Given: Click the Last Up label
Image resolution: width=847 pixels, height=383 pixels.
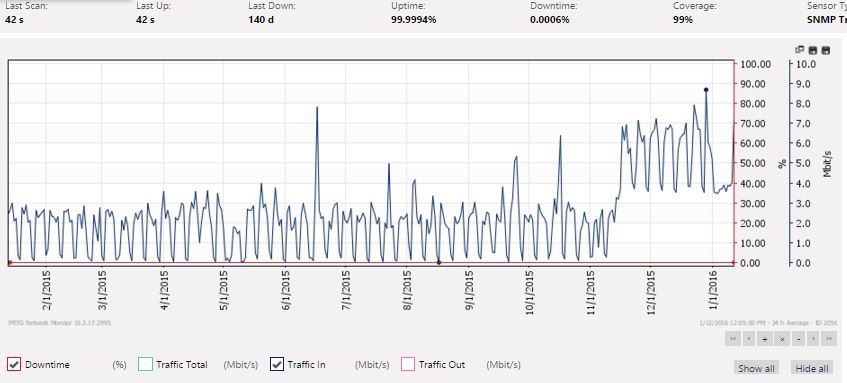Looking at the screenshot, I should [153, 6].
